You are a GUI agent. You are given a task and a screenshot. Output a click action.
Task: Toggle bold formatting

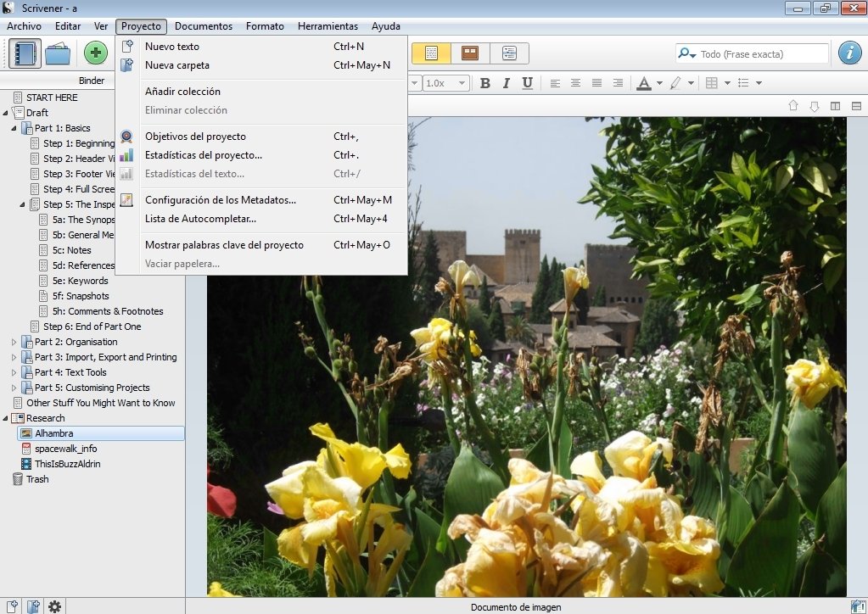click(x=485, y=83)
